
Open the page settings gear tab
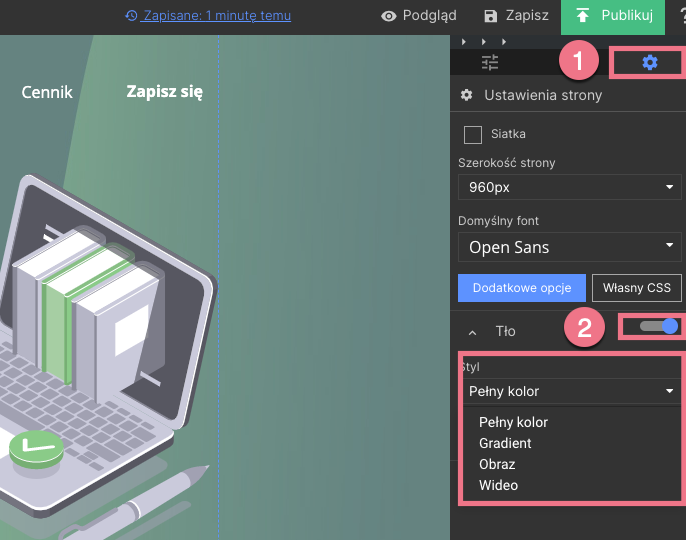click(x=650, y=63)
